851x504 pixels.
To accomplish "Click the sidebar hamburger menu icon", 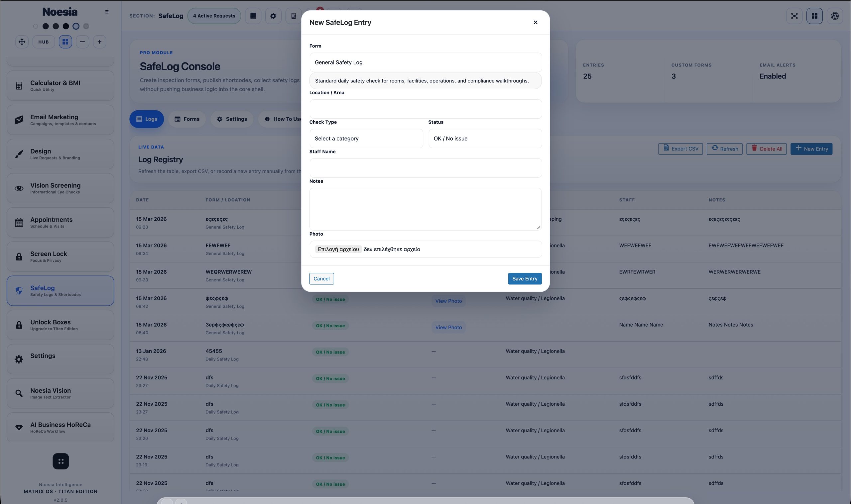I will [x=107, y=12].
